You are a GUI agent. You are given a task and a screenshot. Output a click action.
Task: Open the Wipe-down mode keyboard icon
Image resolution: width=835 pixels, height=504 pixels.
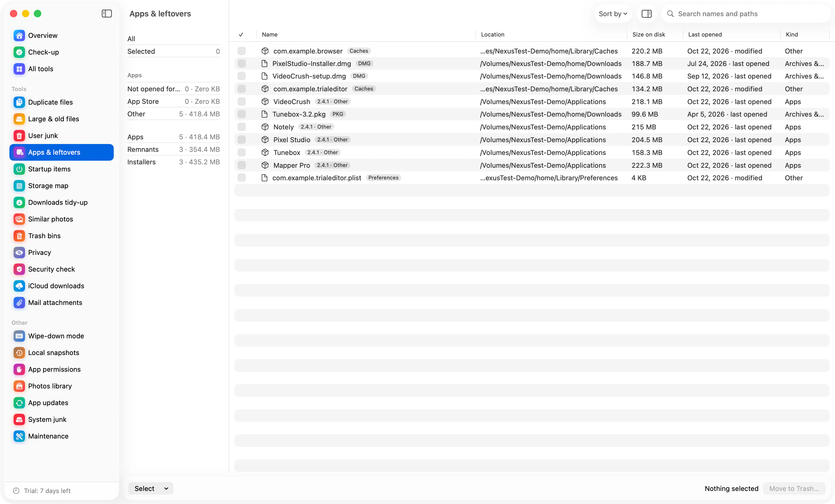click(19, 336)
